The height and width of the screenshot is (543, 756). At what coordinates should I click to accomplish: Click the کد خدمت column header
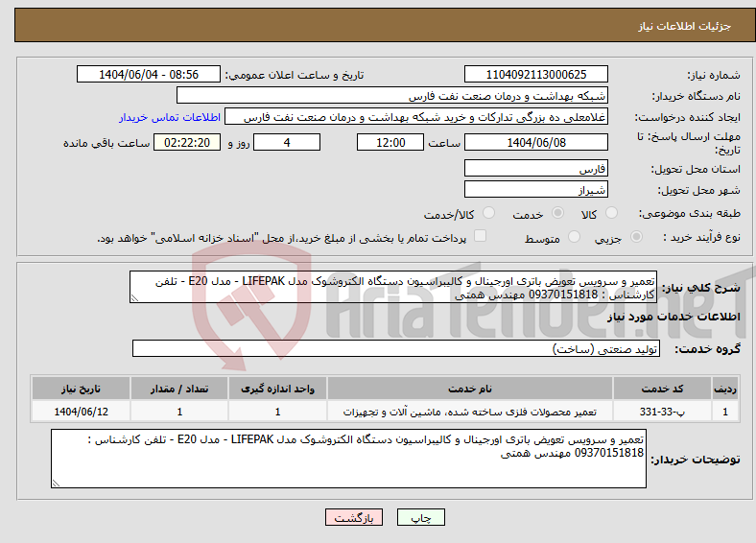click(662, 389)
